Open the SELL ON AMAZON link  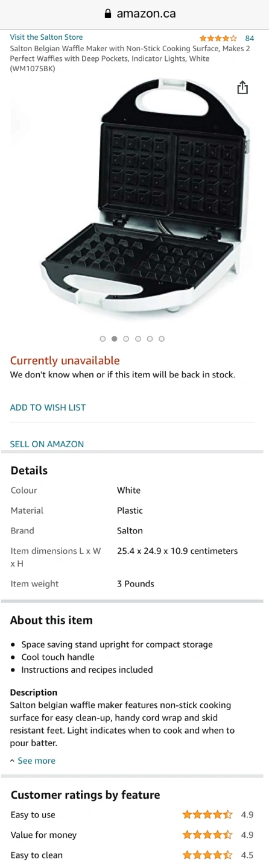47,444
